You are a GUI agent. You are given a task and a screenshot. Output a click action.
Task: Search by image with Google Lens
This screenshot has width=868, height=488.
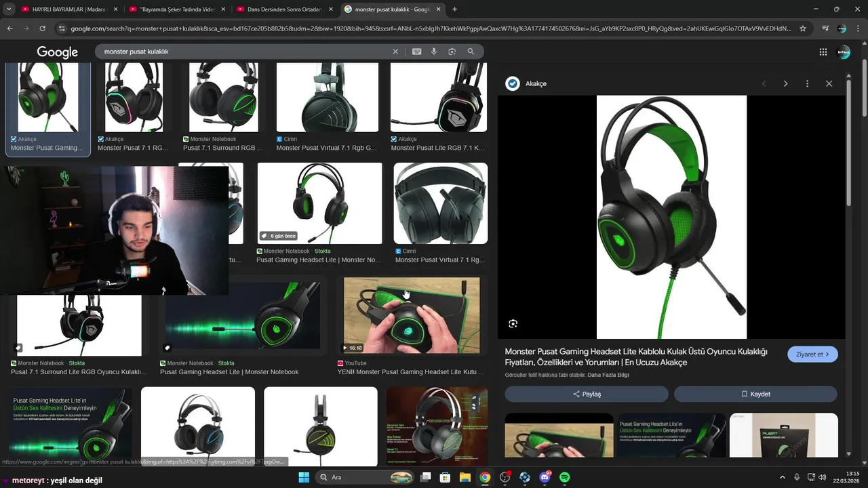coord(452,52)
